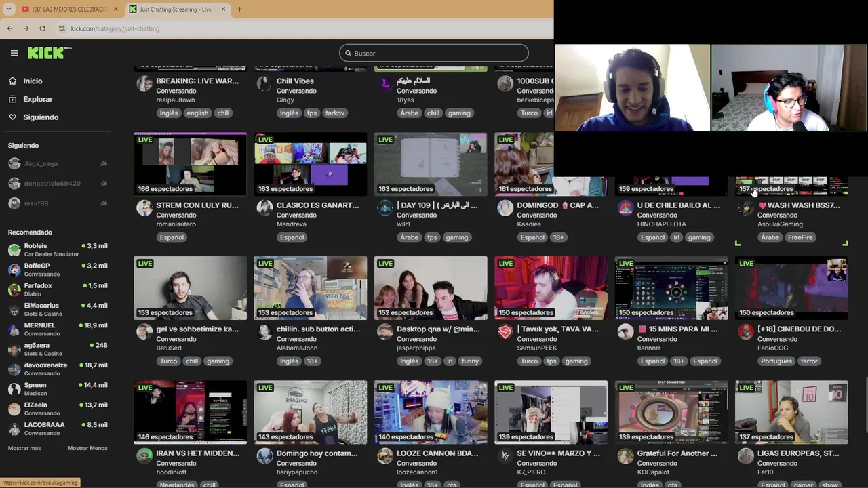This screenshot has height=488, width=868.
Task: Click SamsunPEEK channel avatar
Action: pyautogui.click(x=505, y=331)
